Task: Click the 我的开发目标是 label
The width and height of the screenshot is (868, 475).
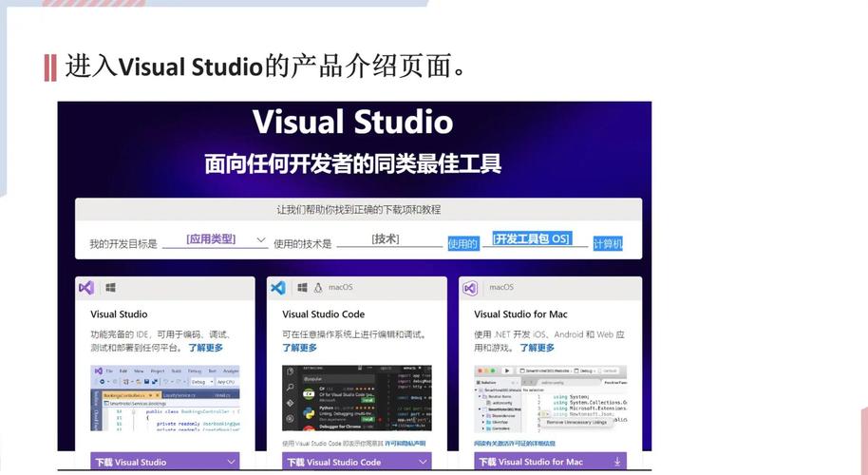Action: 123,243
